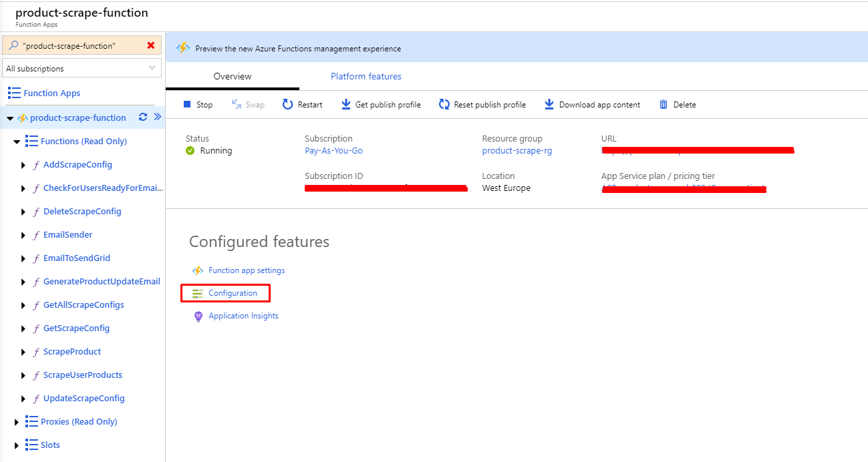Viewport: 868px width, 462px height.
Task: Click the function icon beside EmailSender
Action: (x=36, y=235)
